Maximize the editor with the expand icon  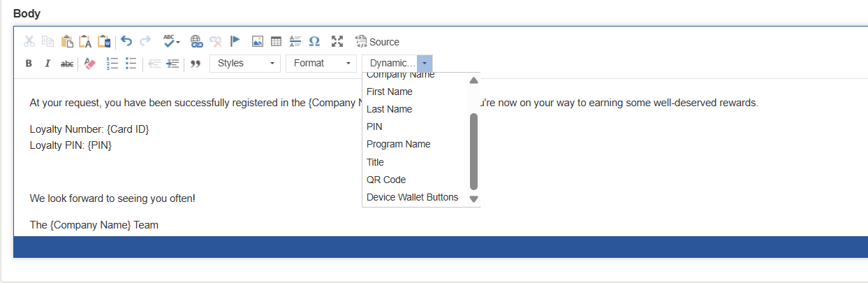[x=337, y=41]
